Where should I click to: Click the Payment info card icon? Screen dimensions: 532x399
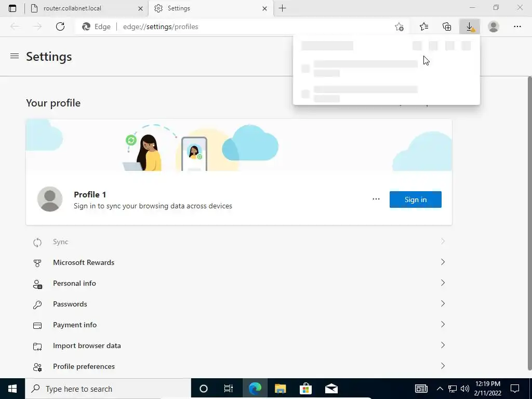click(37, 326)
